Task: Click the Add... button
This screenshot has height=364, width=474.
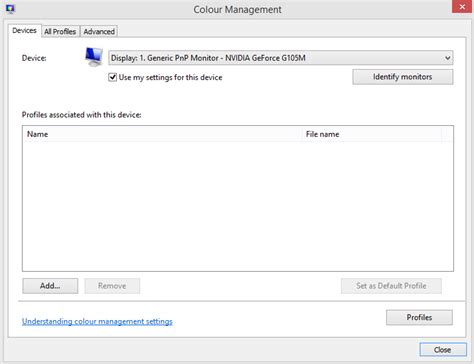Action: (x=50, y=286)
